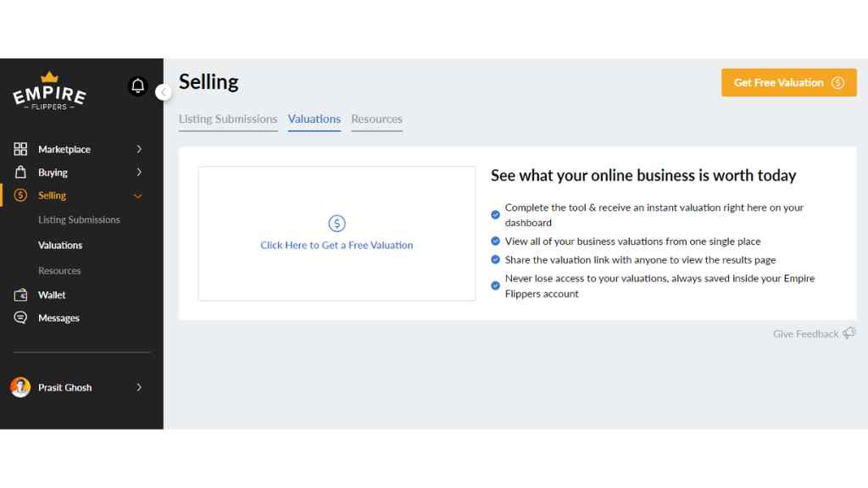868x488 pixels.
Task: Switch to the Listing Submissions tab
Action: [228, 119]
